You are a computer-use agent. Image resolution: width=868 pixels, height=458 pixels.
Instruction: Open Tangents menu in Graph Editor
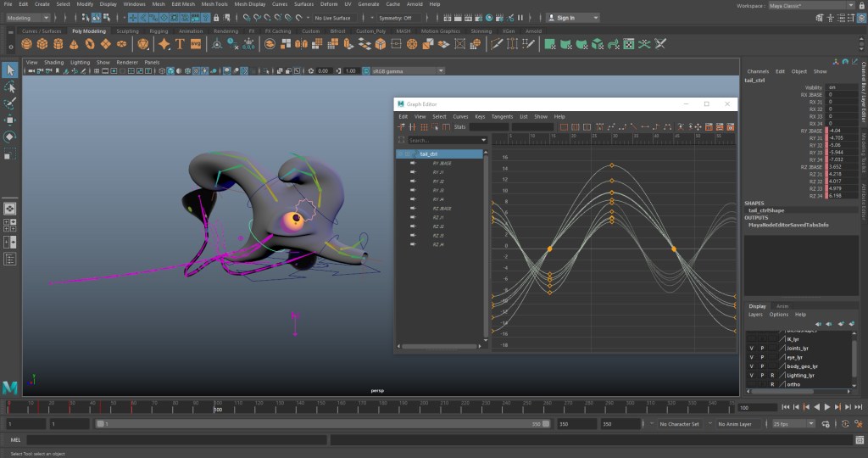502,116
